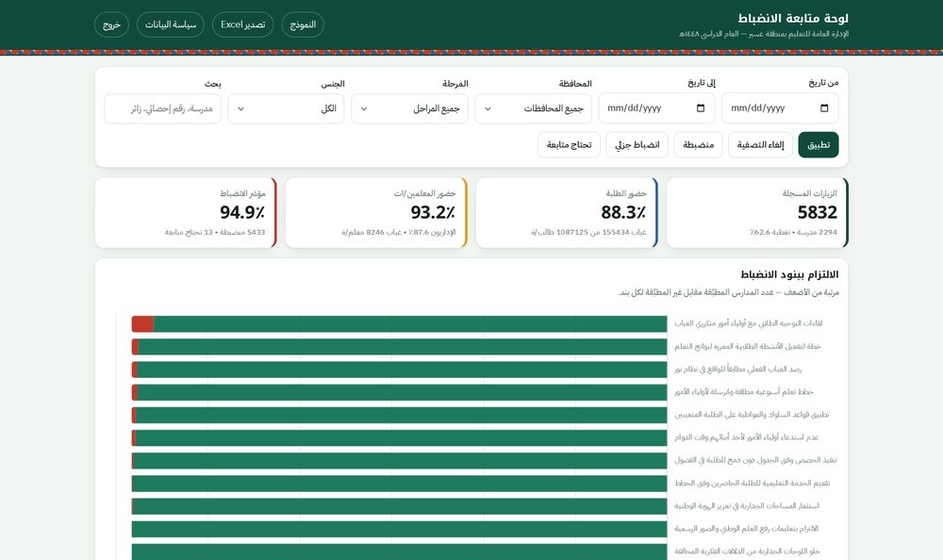Click the مؤشر الانضباط value 94.9٪
Image resolution: width=943 pixels, height=560 pixels.
[x=242, y=212]
